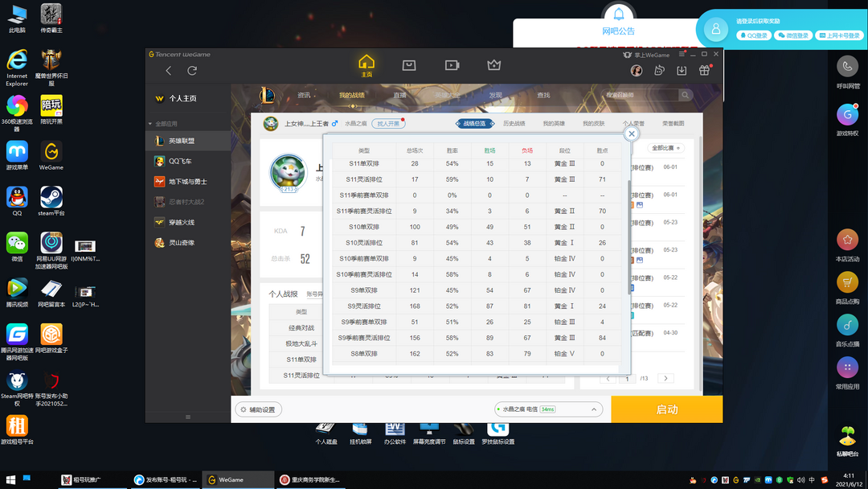
Task: Click the 找人开黑 button
Action: pyautogui.click(x=388, y=124)
